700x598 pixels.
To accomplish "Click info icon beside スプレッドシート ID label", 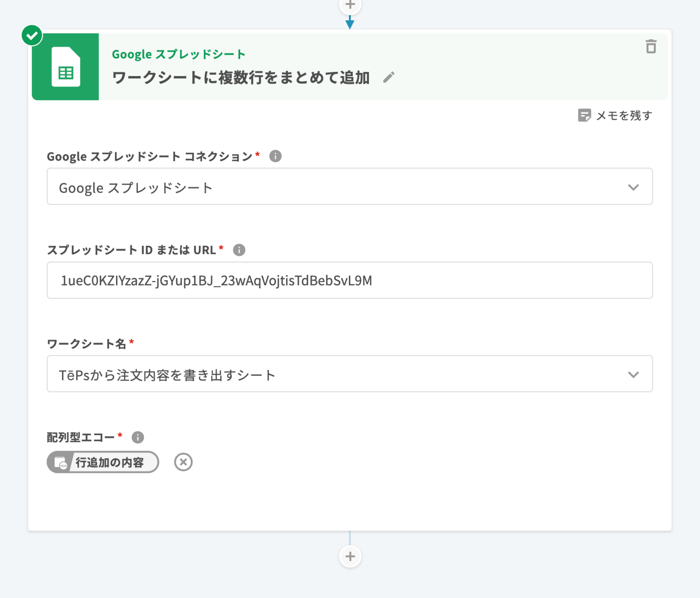I will pyautogui.click(x=239, y=250).
